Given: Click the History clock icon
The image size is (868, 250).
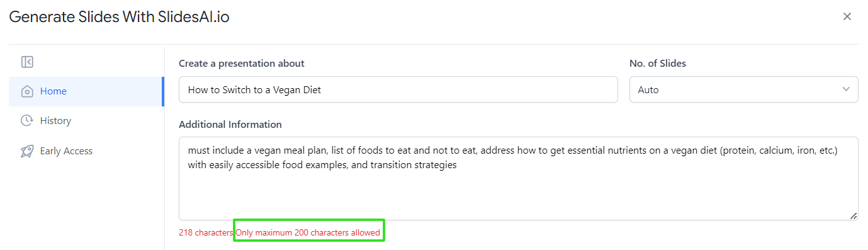Looking at the screenshot, I should tap(27, 121).
